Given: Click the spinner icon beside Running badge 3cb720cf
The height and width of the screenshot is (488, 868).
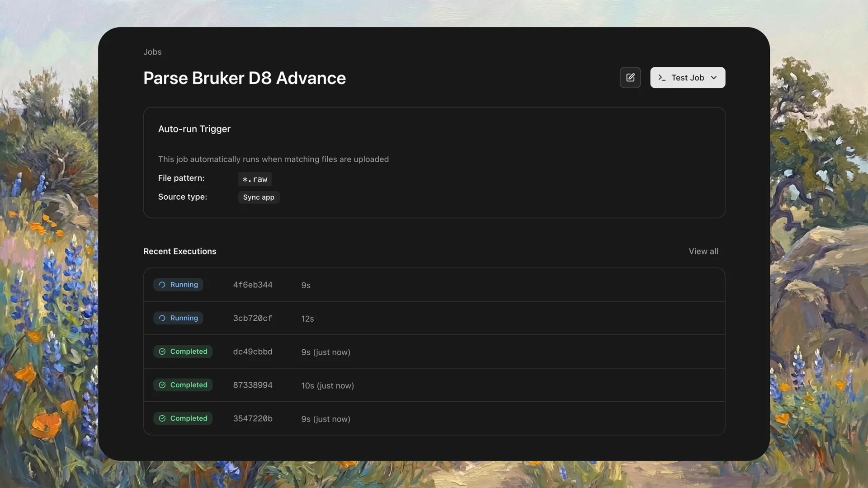Looking at the screenshot, I should tap(162, 318).
